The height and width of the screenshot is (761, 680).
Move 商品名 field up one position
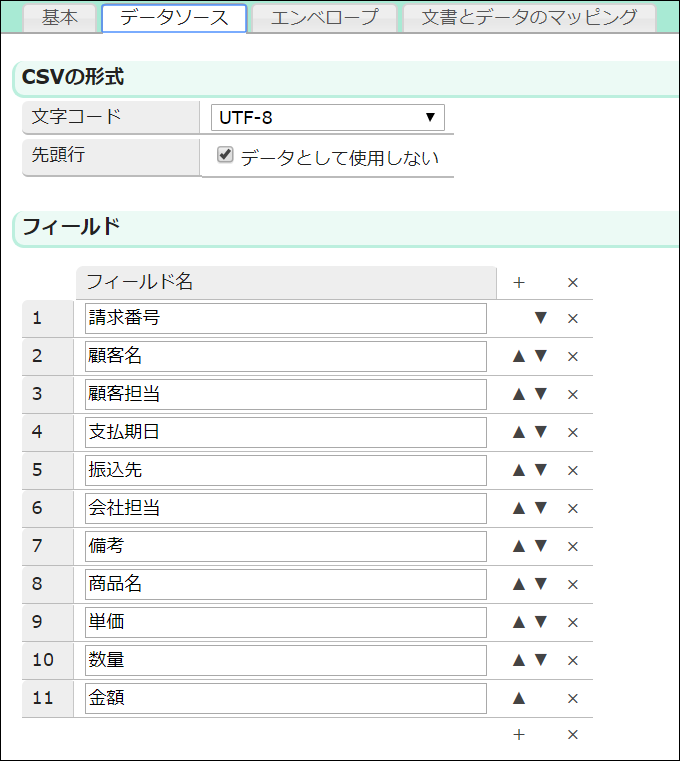point(518,584)
